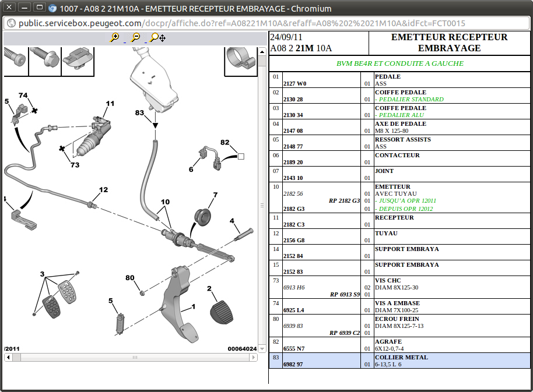Select the ECROU FREIN description
Image resolution: width=533 pixels, height=392 pixels.
(397, 319)
